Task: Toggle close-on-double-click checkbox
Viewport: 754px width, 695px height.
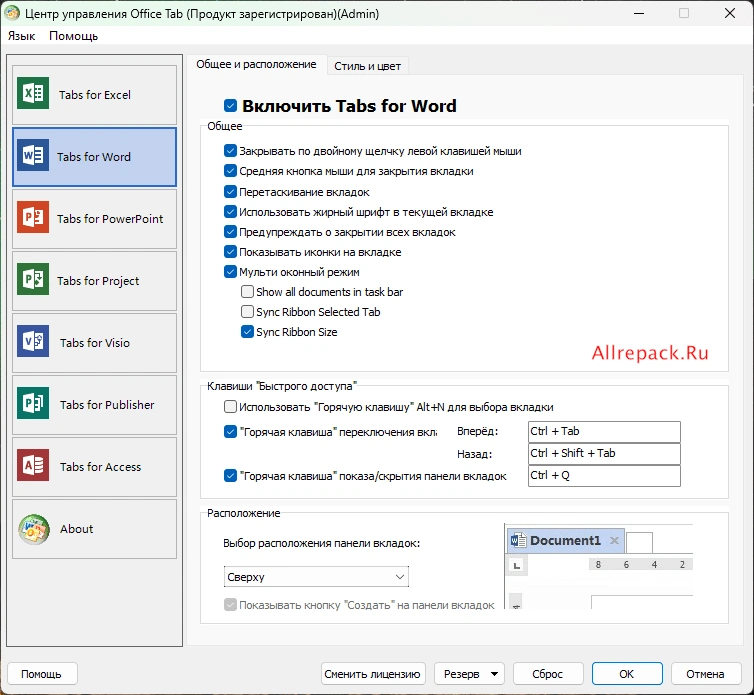Action: (x=230, y=151)
